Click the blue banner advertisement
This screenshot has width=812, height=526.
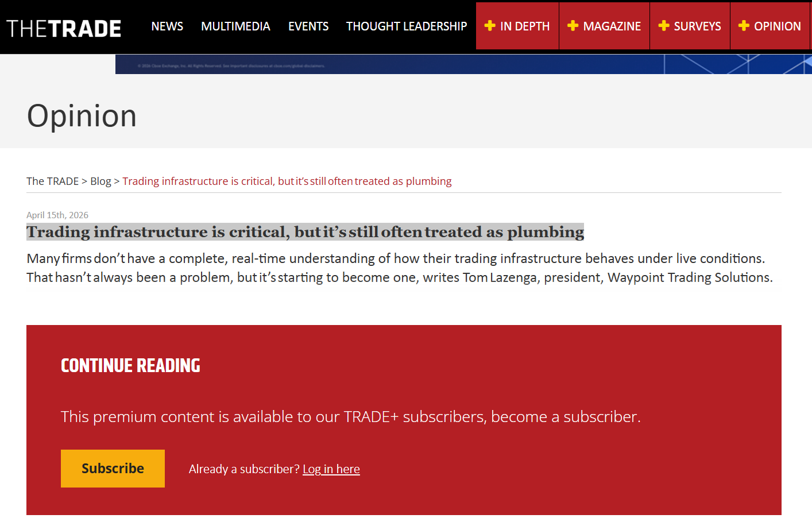click(x=463, y=64)
